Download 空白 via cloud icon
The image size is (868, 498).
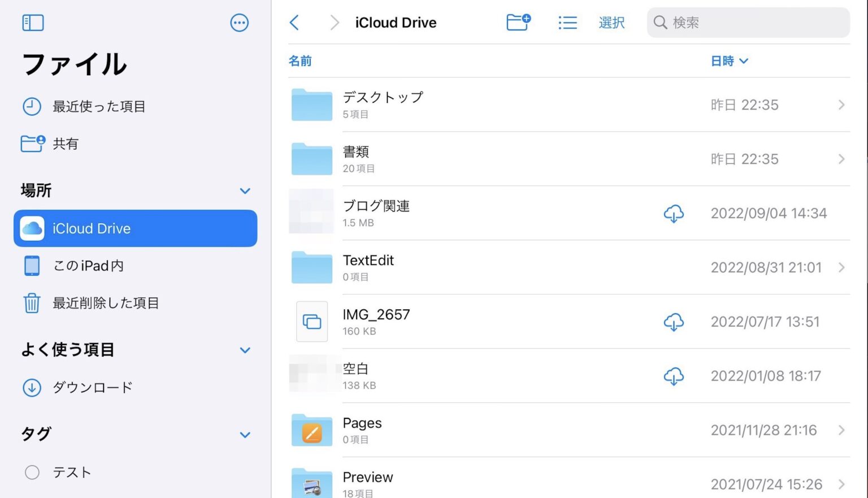coord(674,376)
